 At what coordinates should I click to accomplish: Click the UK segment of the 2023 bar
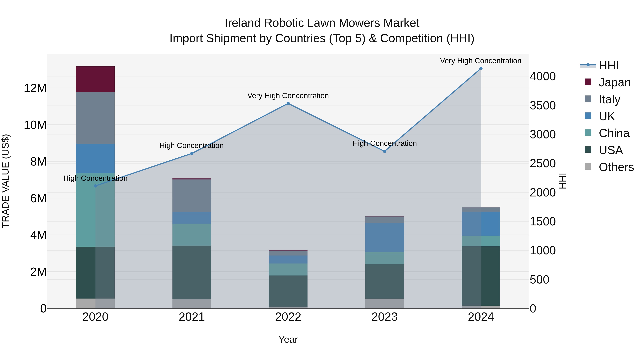click(x=384, y=238)
